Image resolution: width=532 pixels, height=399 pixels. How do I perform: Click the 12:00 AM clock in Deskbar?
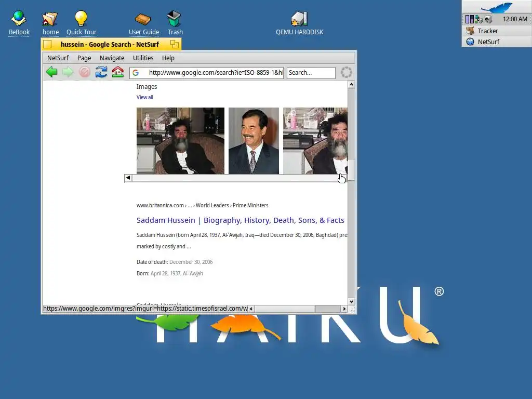(x=515, y=19)
